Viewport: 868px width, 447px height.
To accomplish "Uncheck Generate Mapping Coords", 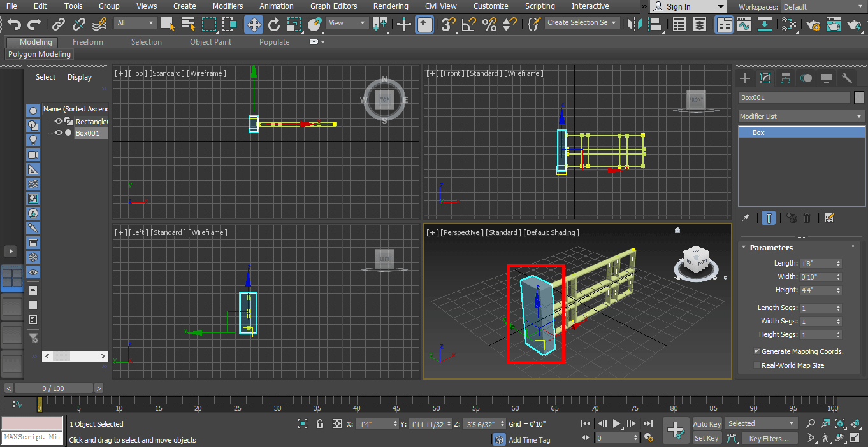I will pyautogui.click(x=757, y=351).
